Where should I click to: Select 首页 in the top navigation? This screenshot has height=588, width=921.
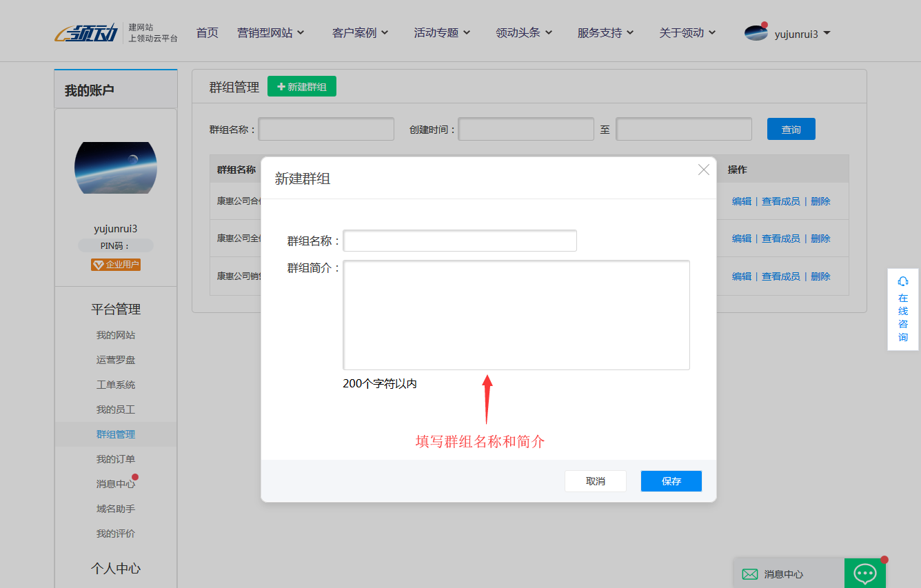click(x=207, y=32)
